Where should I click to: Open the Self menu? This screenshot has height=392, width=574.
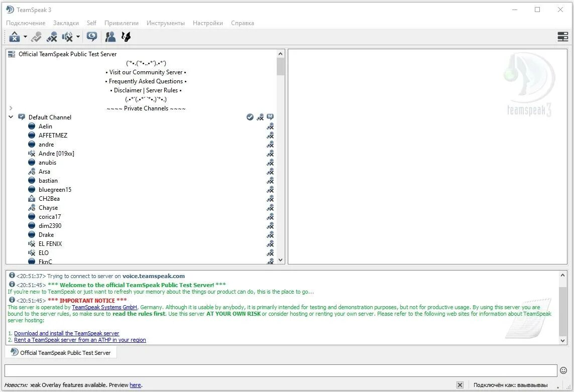(x=91, y=23)
